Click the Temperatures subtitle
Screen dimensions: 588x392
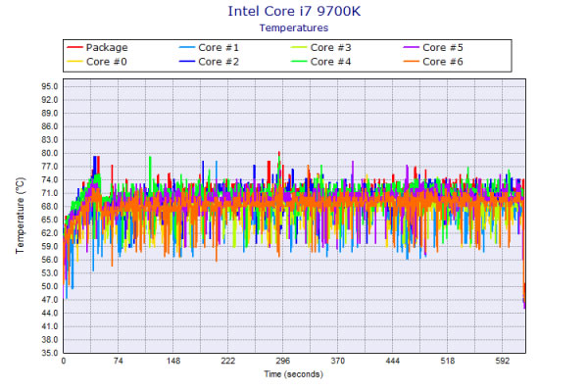(x=294, y=28)
